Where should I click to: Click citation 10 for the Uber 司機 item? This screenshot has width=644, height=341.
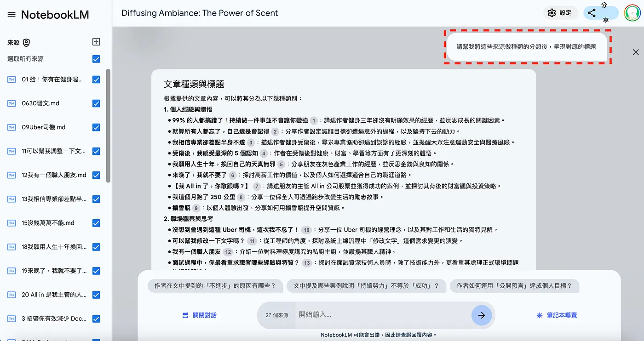coord(306,230)
